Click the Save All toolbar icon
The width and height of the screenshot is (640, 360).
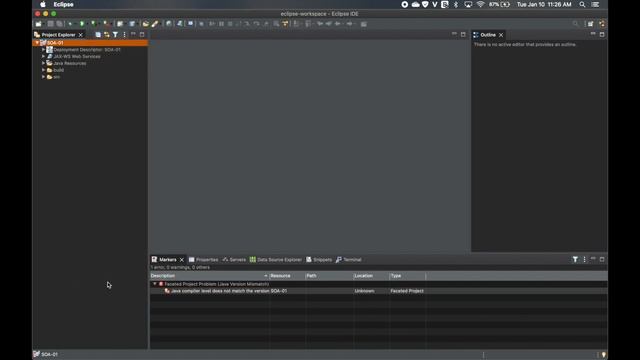coord(60,24)
